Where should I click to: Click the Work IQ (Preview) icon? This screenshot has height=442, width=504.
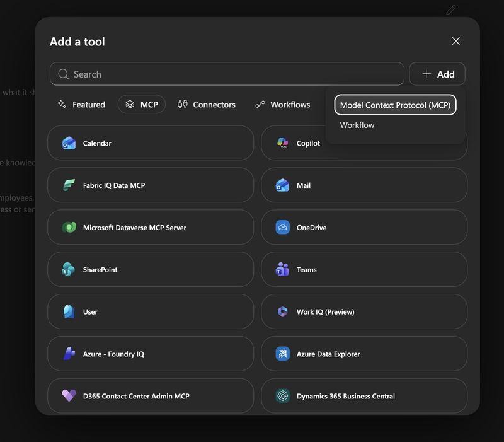(x=282, y=311)
